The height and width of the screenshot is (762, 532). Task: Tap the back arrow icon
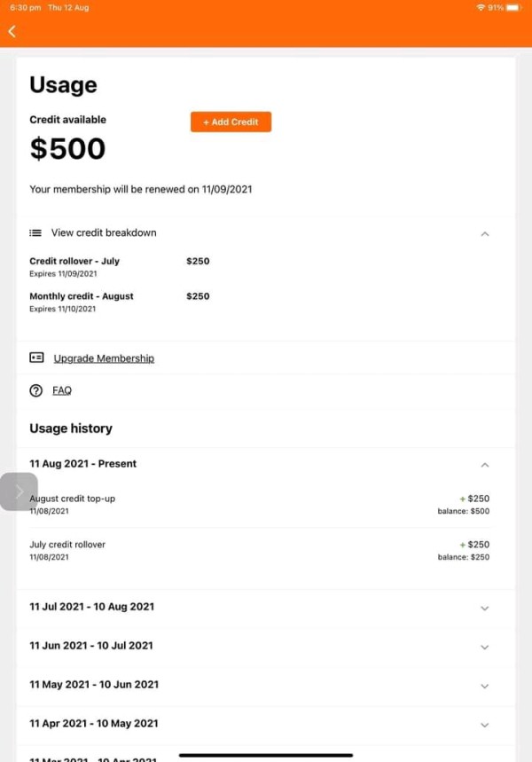coord(12,31)
